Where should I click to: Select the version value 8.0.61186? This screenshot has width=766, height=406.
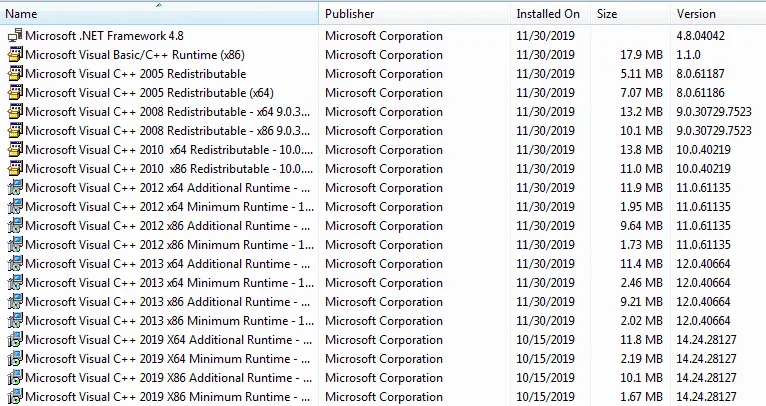701,93
